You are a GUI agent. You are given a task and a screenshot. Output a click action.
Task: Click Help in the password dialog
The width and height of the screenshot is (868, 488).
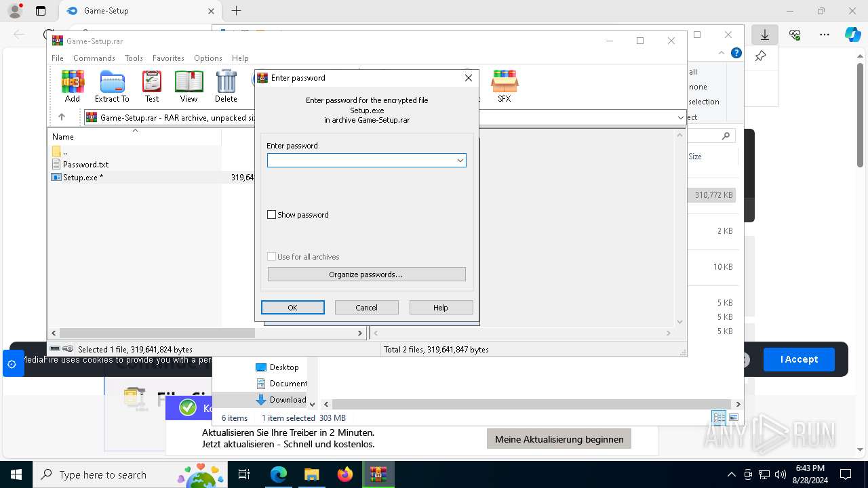click(441, 308)
